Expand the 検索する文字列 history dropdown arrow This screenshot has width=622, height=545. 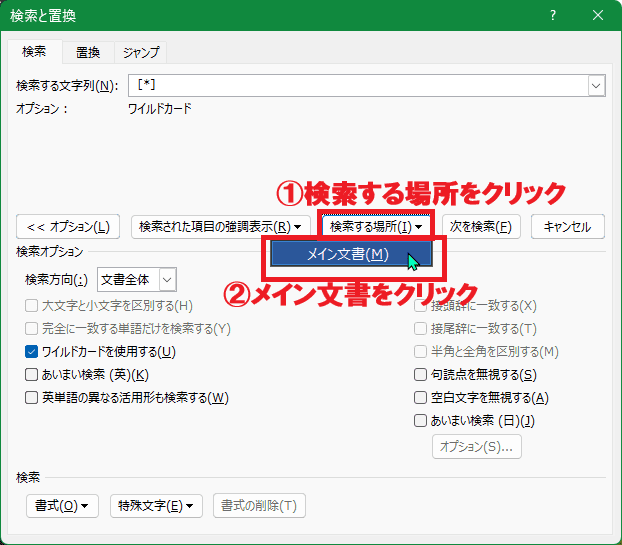click(x=596, y=85)
